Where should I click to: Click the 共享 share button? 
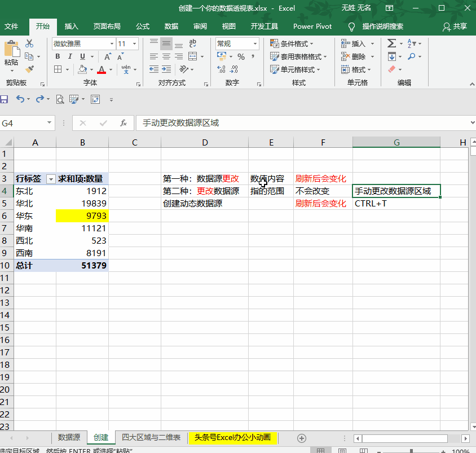[455, 27]
